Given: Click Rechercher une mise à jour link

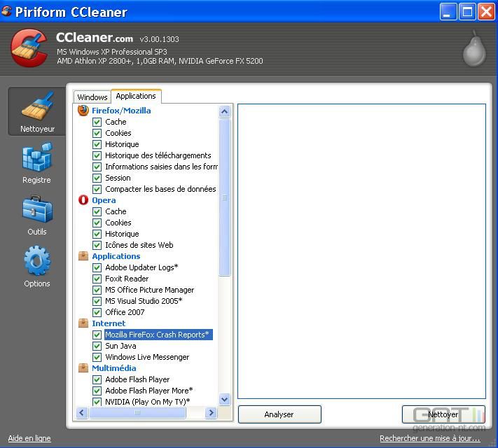Looking at the screenshot, I should 430,438.
